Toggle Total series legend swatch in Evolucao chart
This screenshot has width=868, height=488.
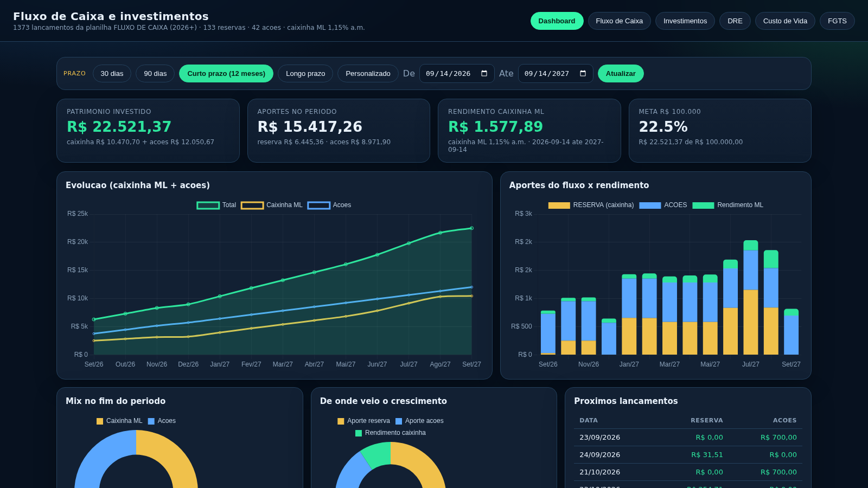(208, 205)
